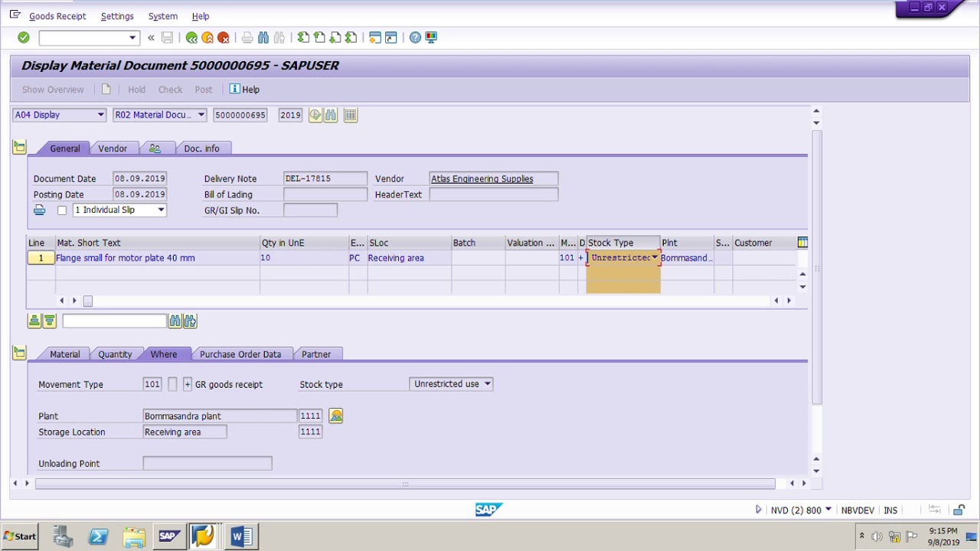Click the Windows Start button
This screenshot has width=980, height=551.
point(21,536)
